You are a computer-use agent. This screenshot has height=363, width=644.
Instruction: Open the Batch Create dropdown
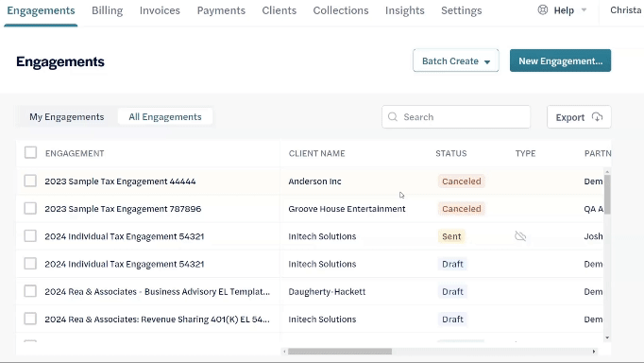click(456, 60)
